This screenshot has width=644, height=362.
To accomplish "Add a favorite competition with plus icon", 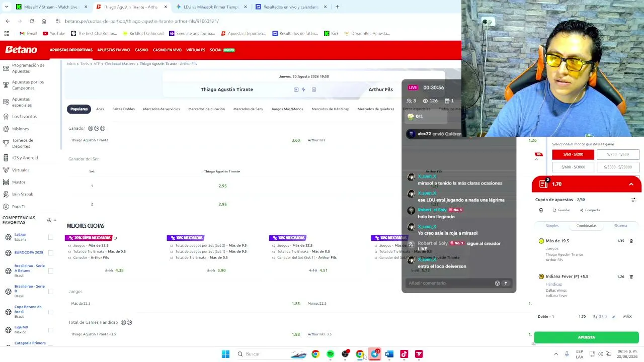I will click(x=49, y=220).
